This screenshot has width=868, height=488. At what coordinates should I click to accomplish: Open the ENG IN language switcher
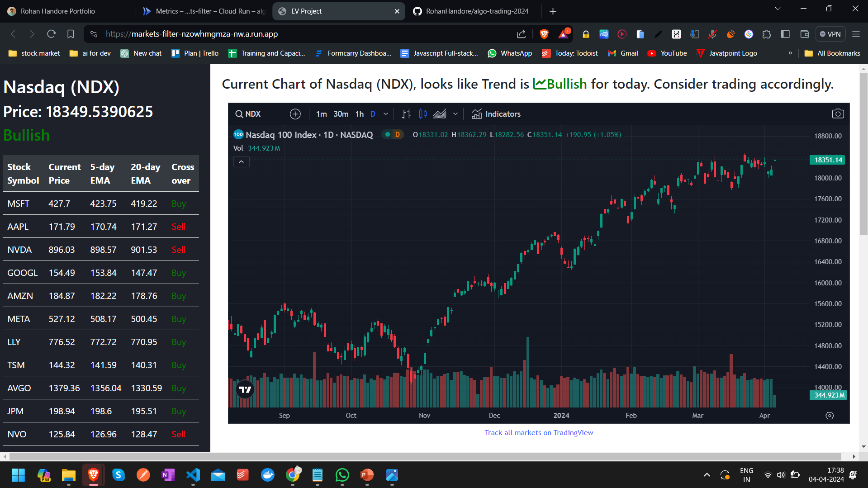(746, 475)
